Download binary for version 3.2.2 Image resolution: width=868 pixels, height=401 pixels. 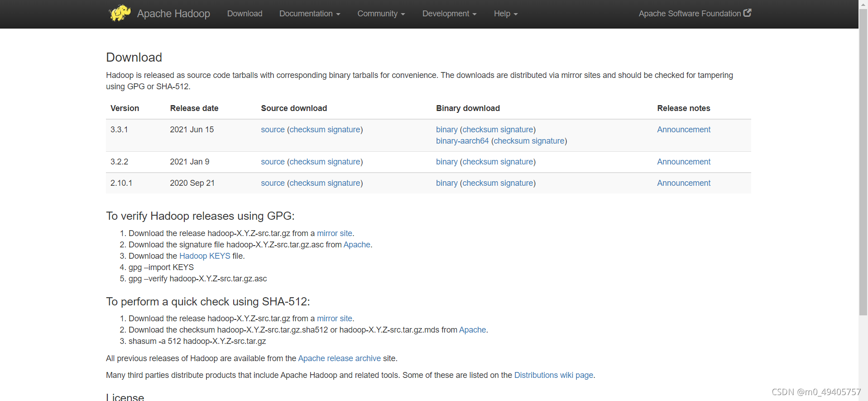447,162
